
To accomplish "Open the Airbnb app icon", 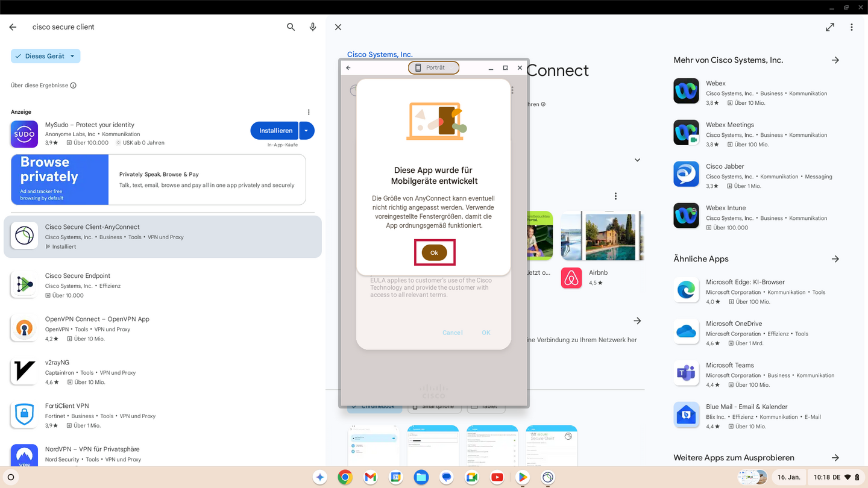I will click(571, 278).
